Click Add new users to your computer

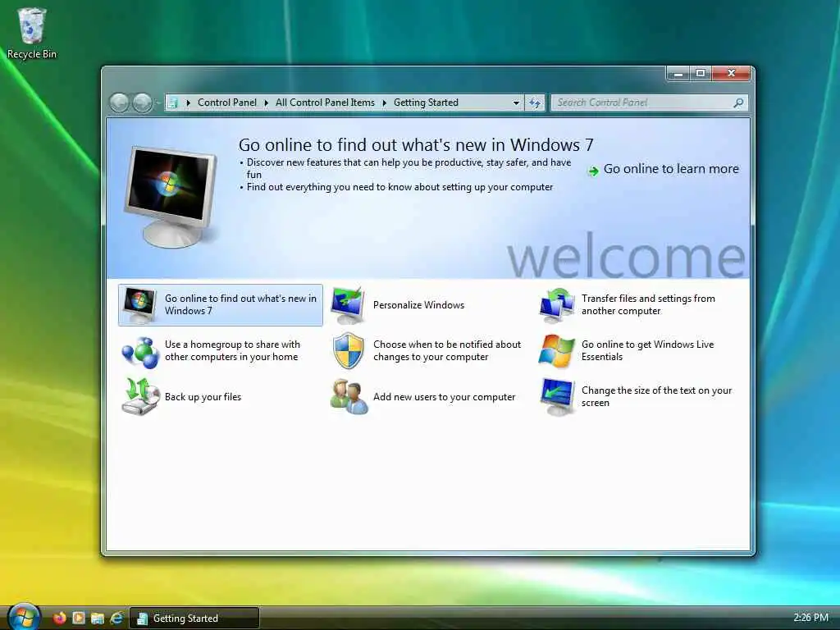coord(444,397)
